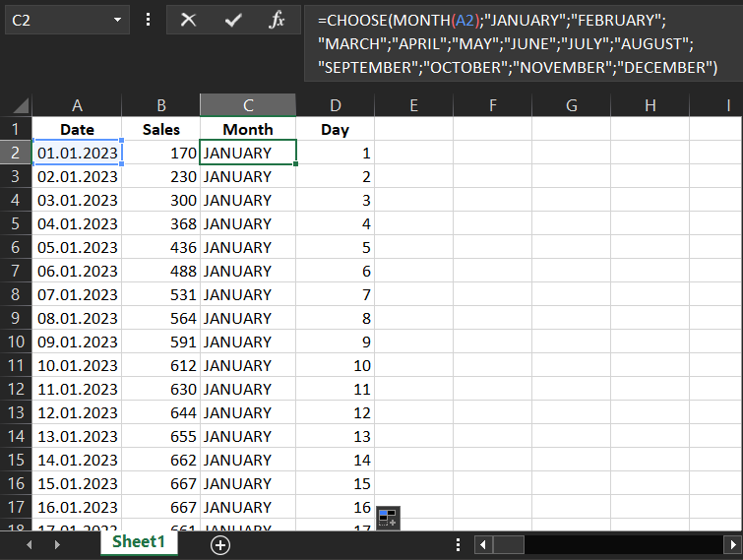The image size is (743, 560).
Task: Select cell containing date 05.01.2023
Action: [78, 247]
